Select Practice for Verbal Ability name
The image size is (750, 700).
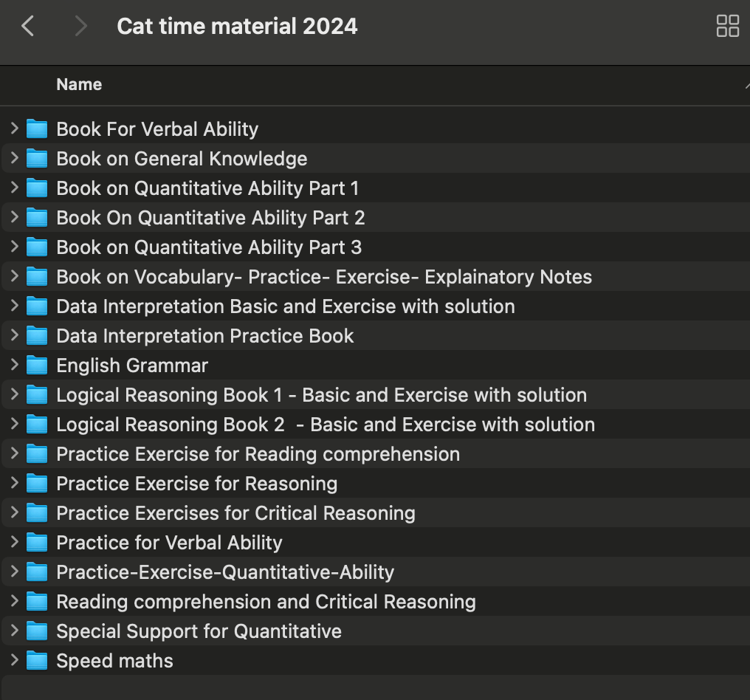coord(169,543)
